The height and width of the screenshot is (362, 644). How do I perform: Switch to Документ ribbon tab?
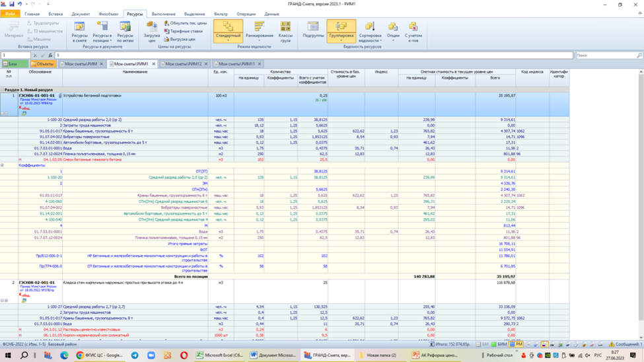point(81,14)
